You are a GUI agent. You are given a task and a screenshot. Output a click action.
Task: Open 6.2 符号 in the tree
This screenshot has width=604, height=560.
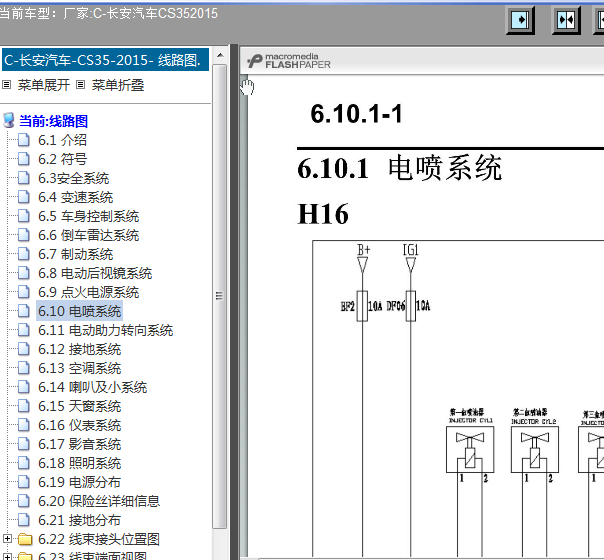62,159
